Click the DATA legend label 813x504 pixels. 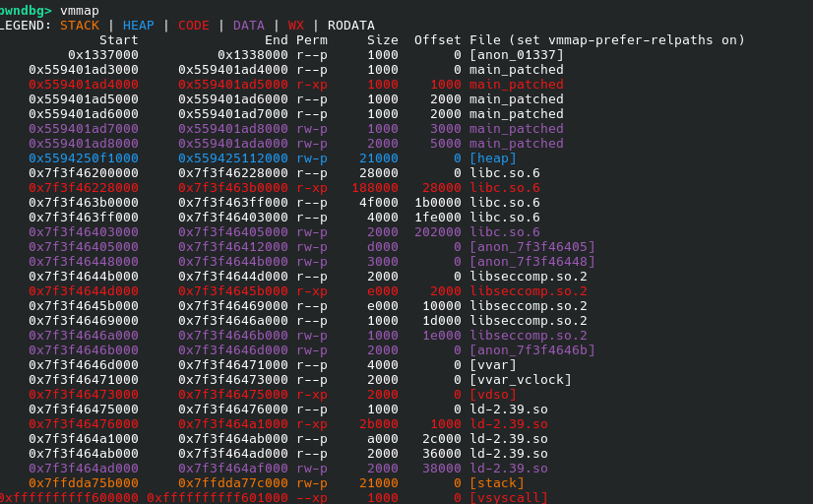click(x=249, y=26)
